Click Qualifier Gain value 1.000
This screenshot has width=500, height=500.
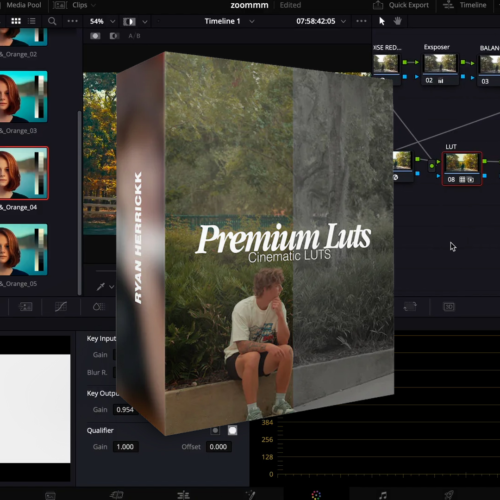point(125,447)
